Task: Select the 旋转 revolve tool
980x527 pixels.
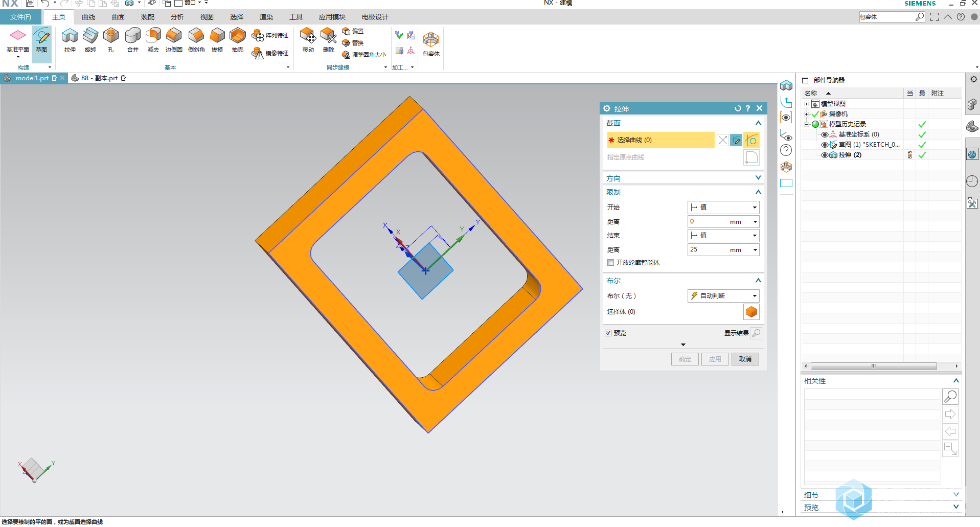Action: pos(90,41)
